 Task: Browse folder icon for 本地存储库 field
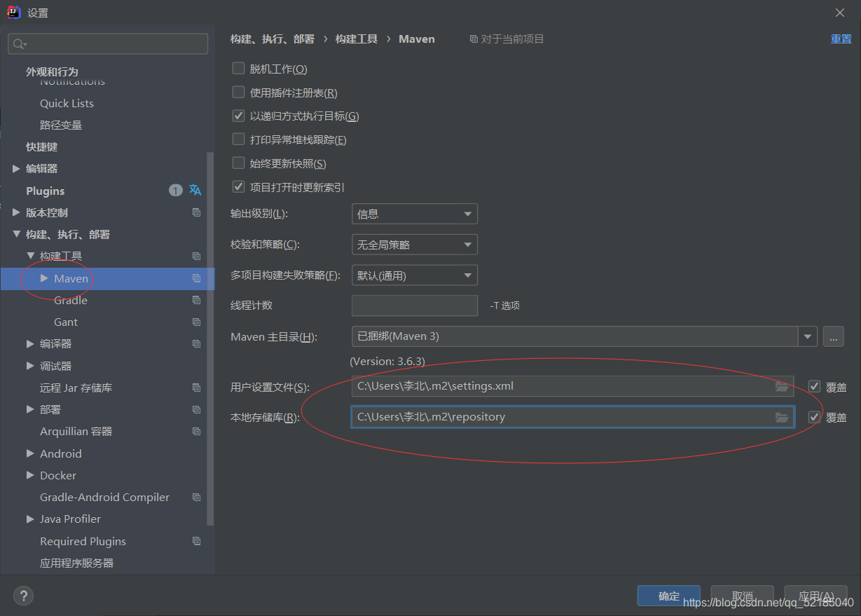(782, 417)
